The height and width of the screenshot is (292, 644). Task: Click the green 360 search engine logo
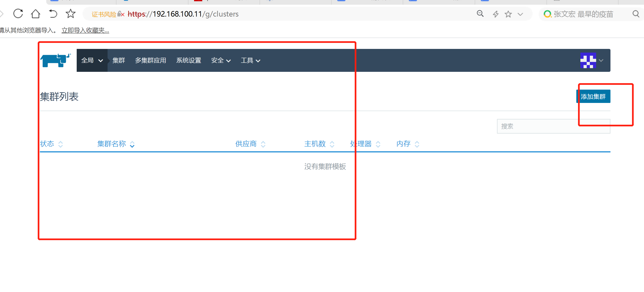point(547,14)
